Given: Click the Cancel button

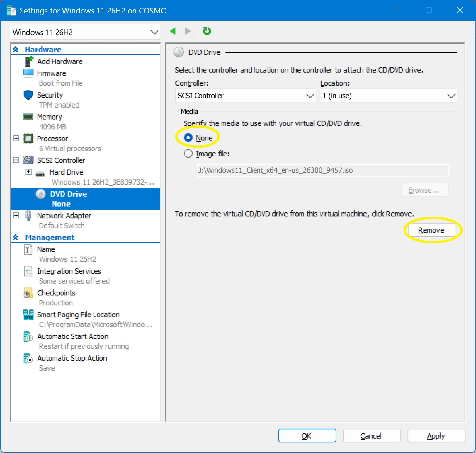Looking at the screenshot, I should pos(371,436).
